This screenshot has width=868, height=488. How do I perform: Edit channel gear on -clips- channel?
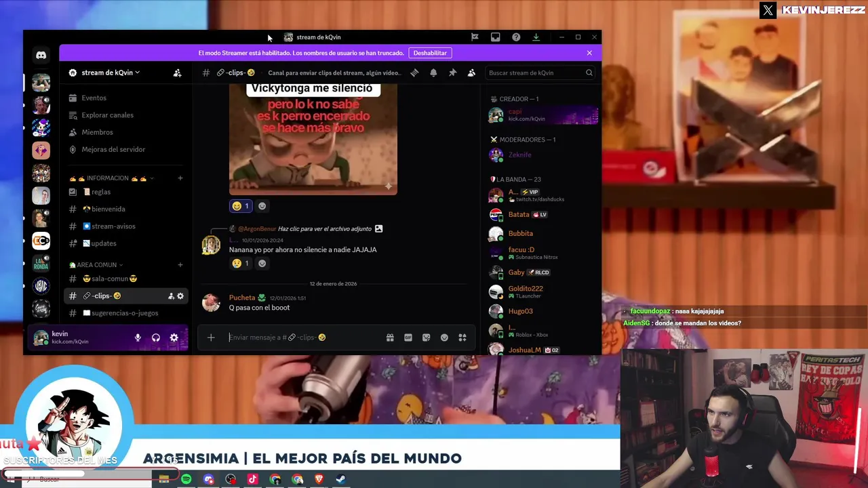[x=180, y=296]
